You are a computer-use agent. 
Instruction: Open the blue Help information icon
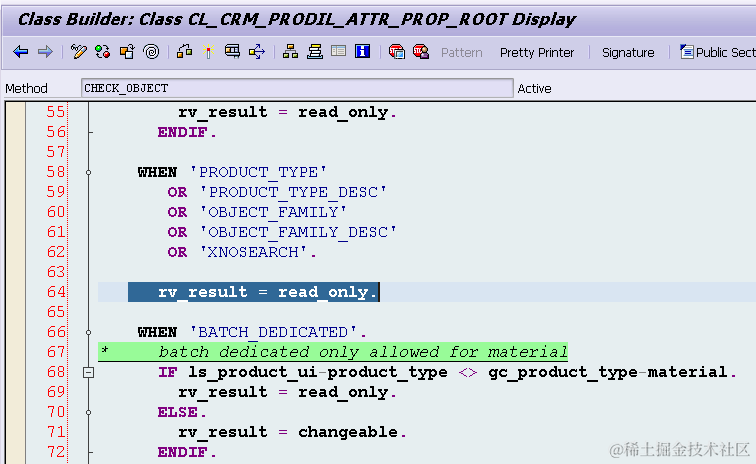(x=362, y=51)
